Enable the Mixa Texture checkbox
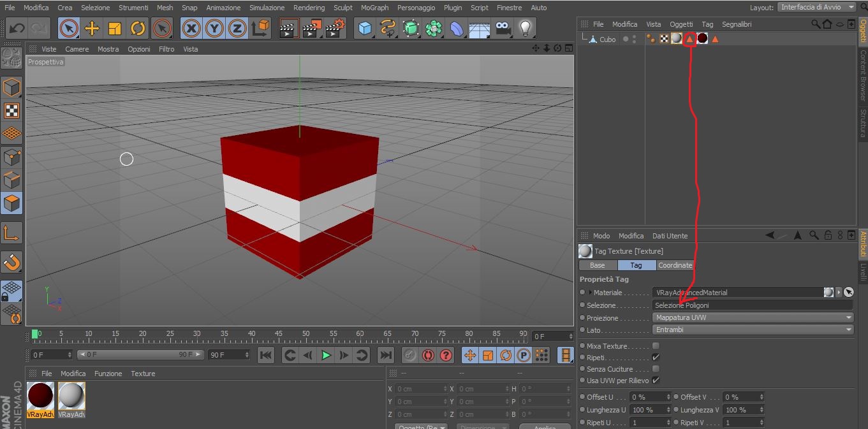868x429 pixels. coord(656,346)
